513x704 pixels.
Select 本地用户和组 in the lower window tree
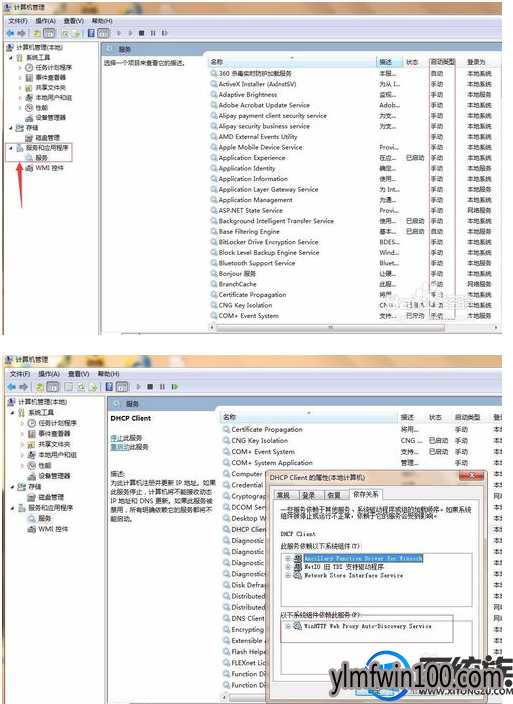(x=57, y=454)
